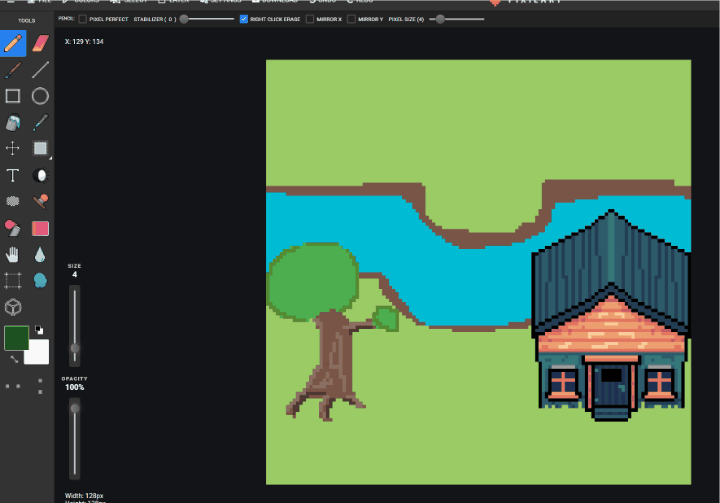The width and height of the screenshot is (720, 503).
Task: Select the Circle shape tool
Action: click(x=40, y=96)
